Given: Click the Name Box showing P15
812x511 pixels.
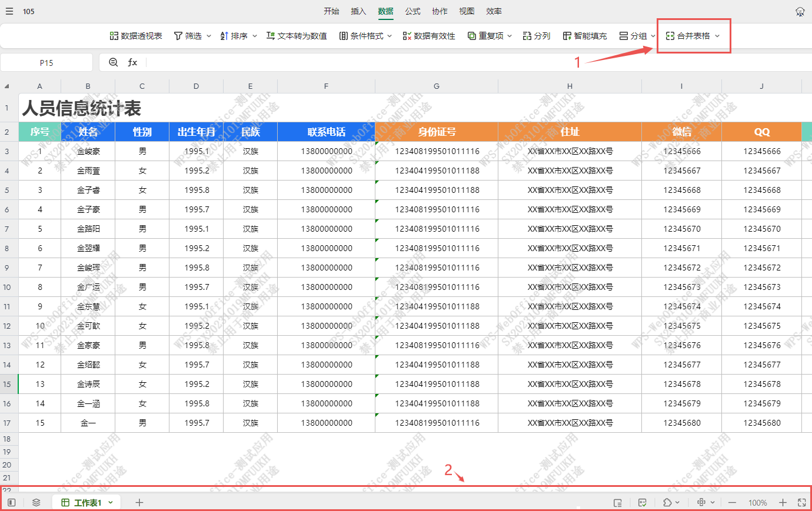Looking at the screenshot, I should pyautogui.click(x=46, y=62).
